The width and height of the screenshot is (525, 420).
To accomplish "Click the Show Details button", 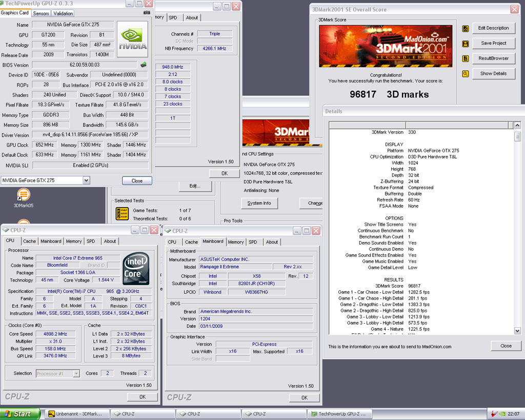I will [493, 73].
